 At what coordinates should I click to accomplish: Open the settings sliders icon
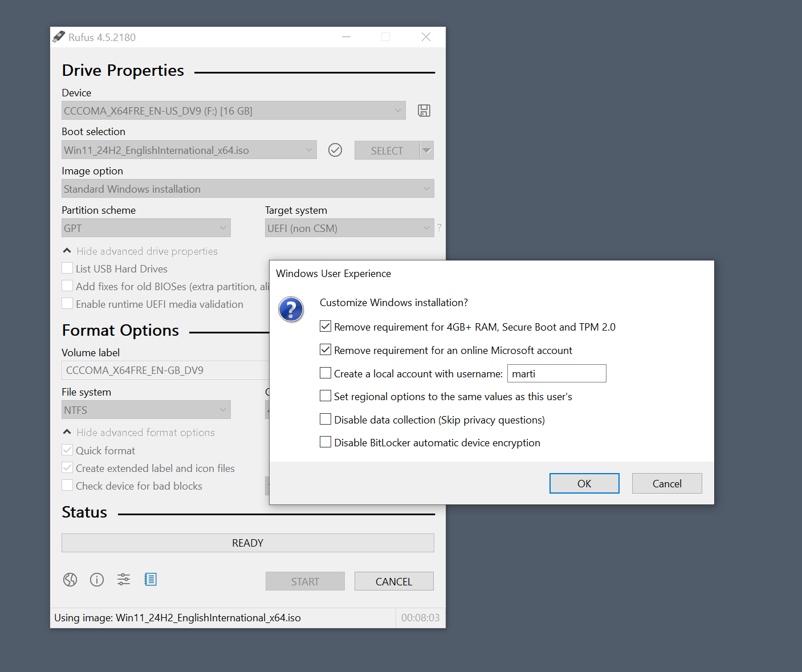124,580
